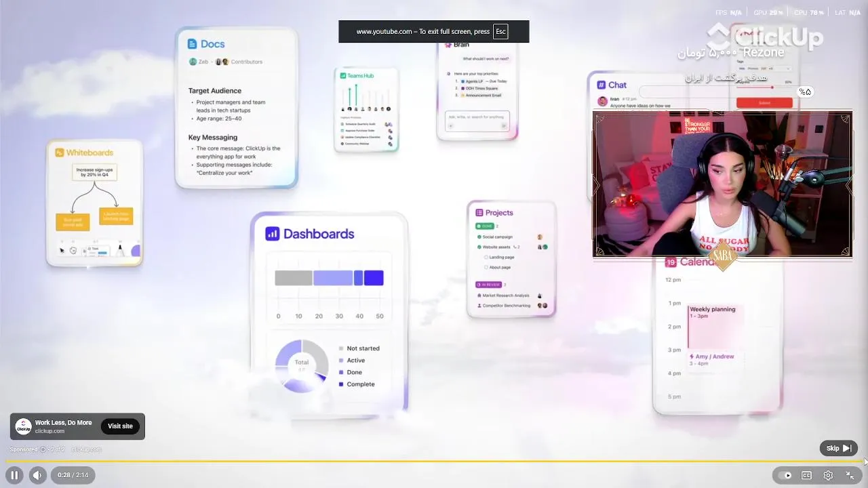Screen dimensions: 868x488
Task: Open the small clickup.com link beside Sponsored
Action: click(x=86, y=449)
